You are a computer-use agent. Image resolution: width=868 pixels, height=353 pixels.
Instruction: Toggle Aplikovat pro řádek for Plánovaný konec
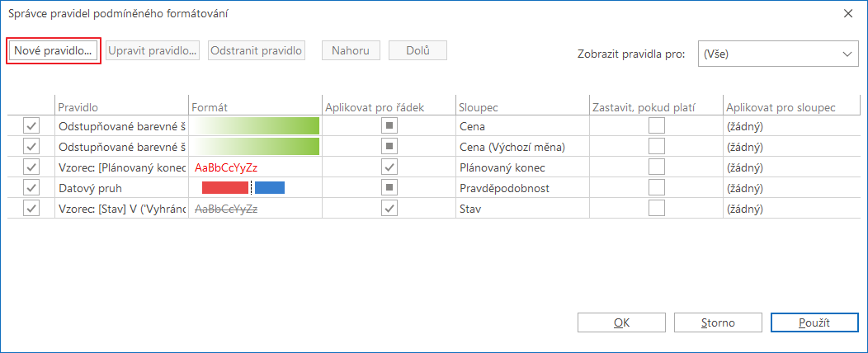point(389,167)
